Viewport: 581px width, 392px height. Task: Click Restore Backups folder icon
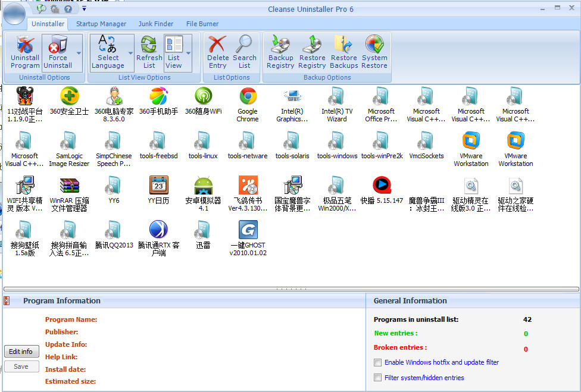tap(343, 44)
